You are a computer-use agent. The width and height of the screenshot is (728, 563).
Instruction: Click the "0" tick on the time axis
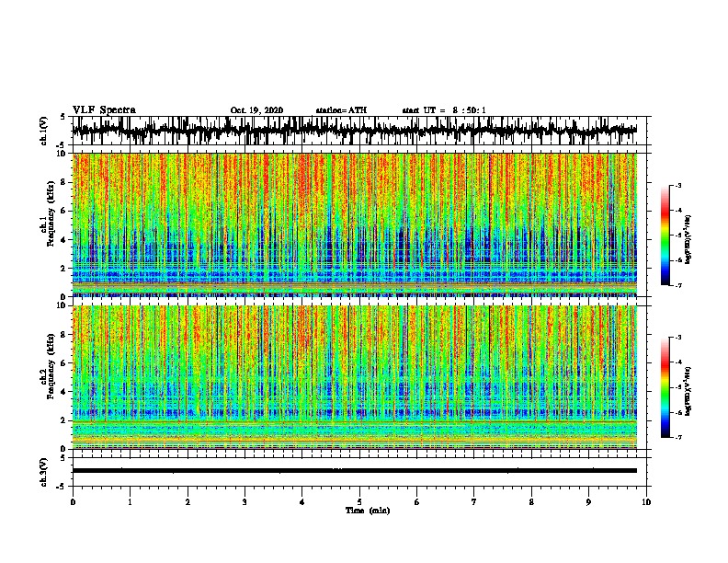coord(73,502)
